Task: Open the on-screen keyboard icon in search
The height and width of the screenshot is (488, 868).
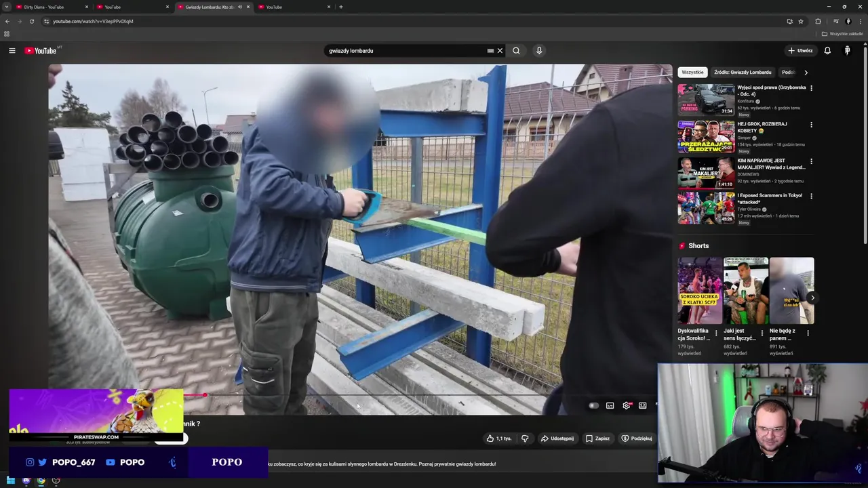Action: click(x=490, y=51)
